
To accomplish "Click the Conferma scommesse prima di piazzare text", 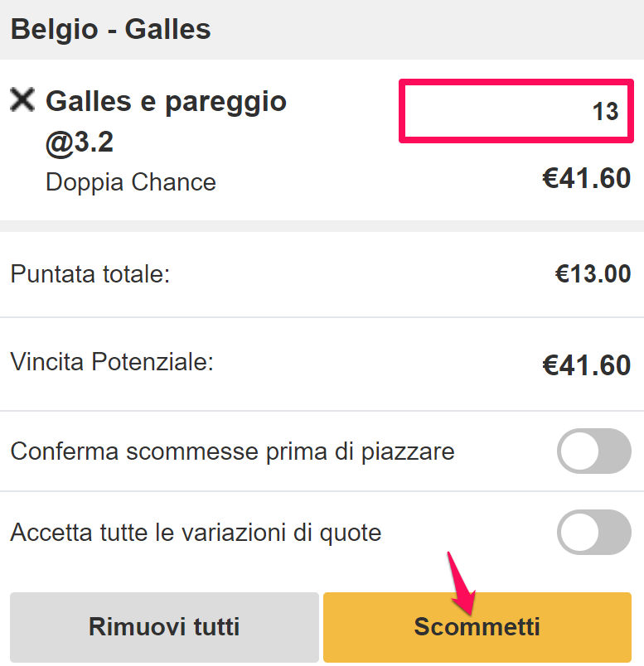I will point(233,451).
